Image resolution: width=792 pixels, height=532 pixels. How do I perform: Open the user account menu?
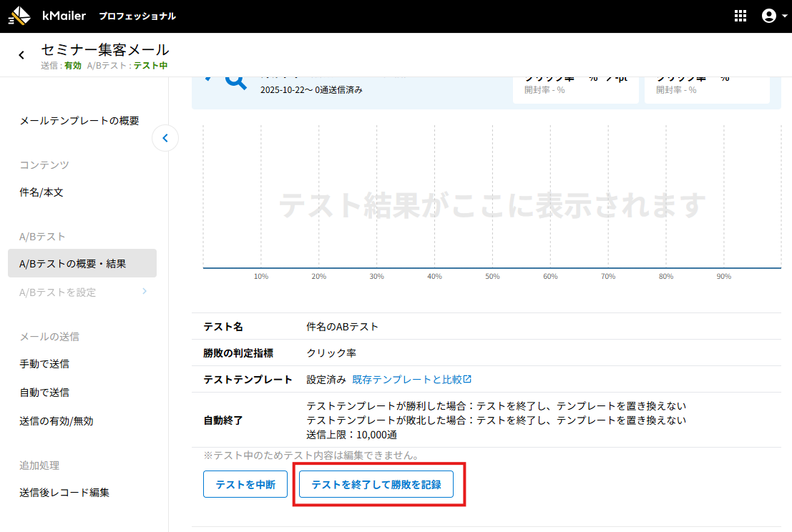click(770, 16)
